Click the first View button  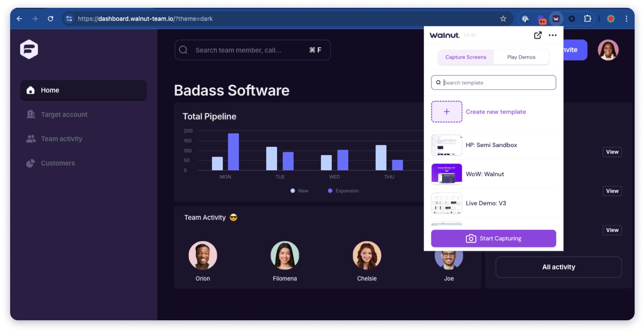click(x=612, y=152)
